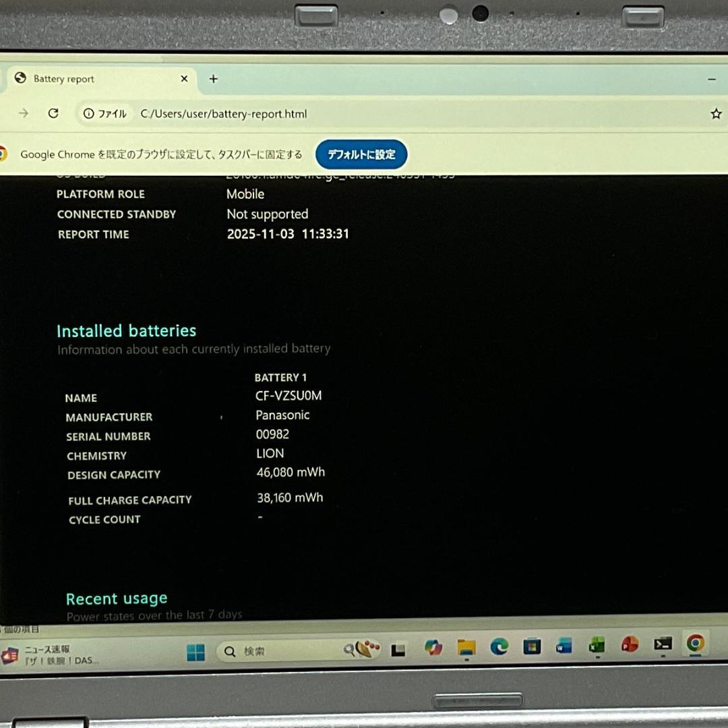This screenshot has height=728, width=728.
Task: Open Excel from the taskbar
Action: [x=595, y=650]
